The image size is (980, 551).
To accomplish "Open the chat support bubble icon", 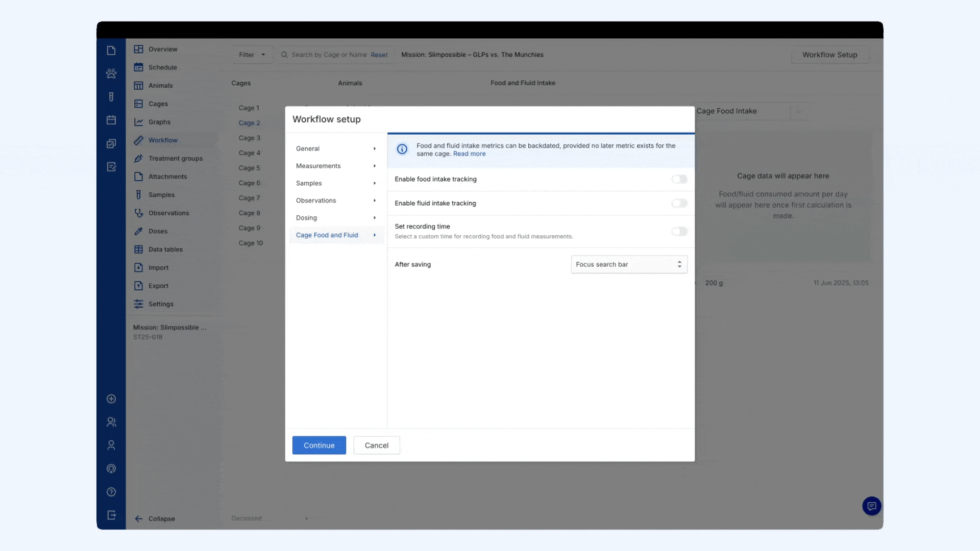I will [x=871, y=506].
